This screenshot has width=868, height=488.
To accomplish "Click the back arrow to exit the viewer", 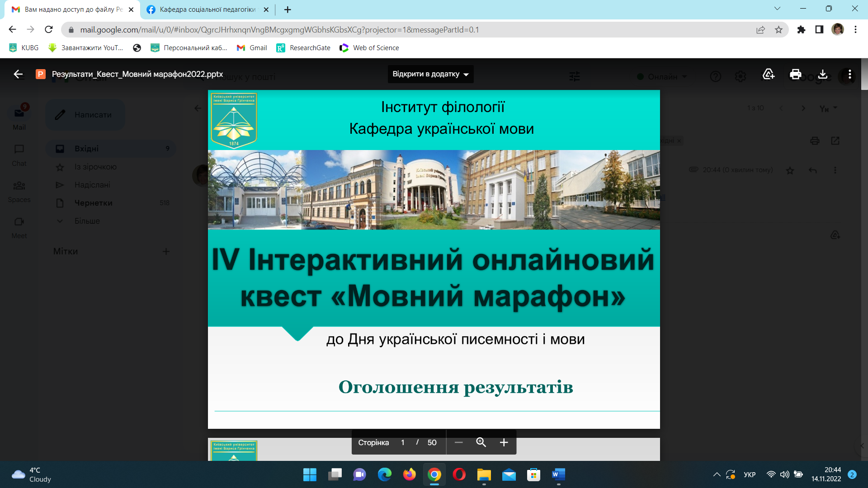I will (x=18, y=74).
